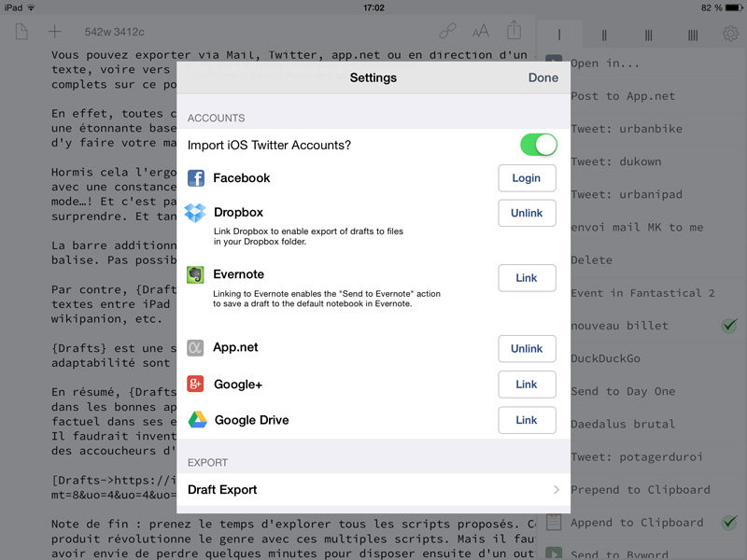Viewport: 747px width, 560px height.
Task: Choose Send to Day One
Action: [x=623, y=391]
